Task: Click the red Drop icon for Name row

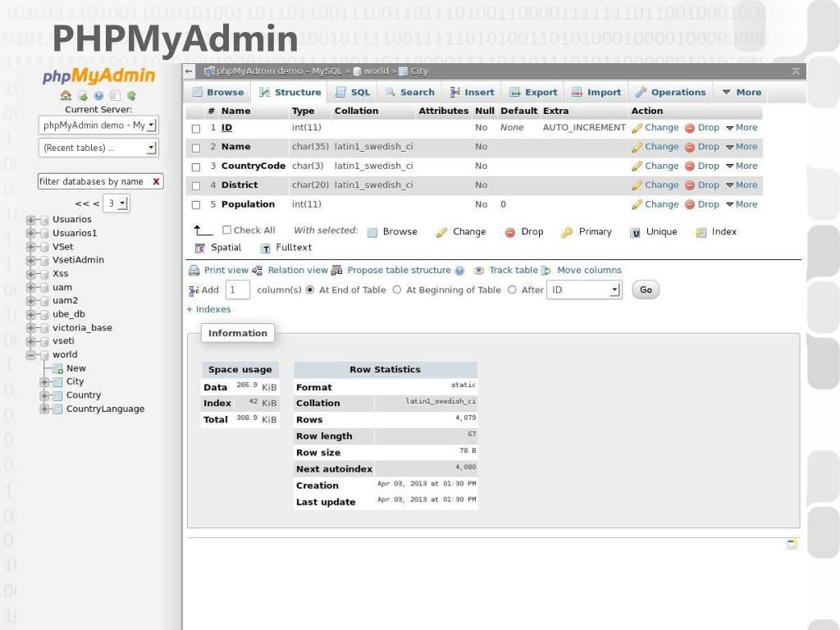Action: [x=690, y=148]
